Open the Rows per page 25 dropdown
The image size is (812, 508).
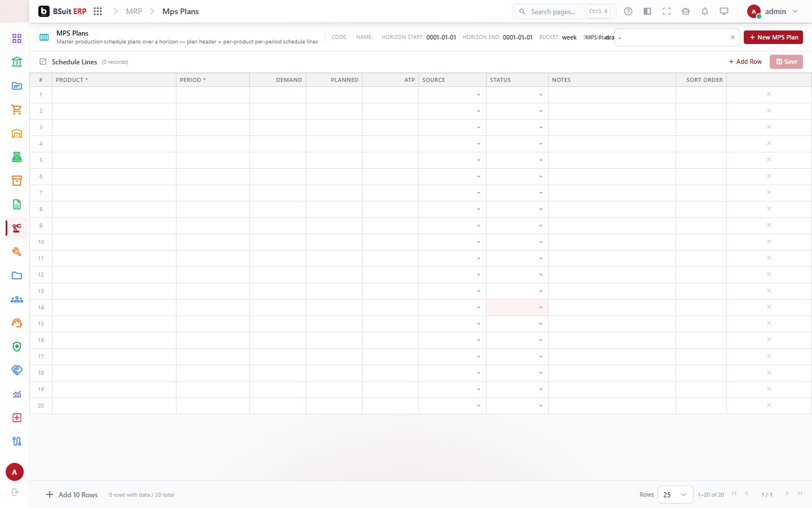pos(675,494)
